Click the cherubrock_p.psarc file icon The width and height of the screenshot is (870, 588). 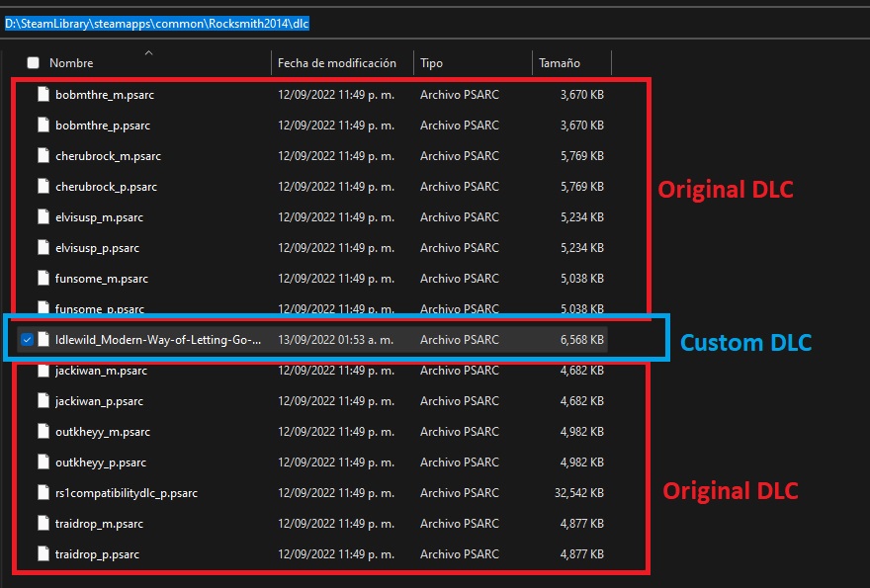[43, 187]
